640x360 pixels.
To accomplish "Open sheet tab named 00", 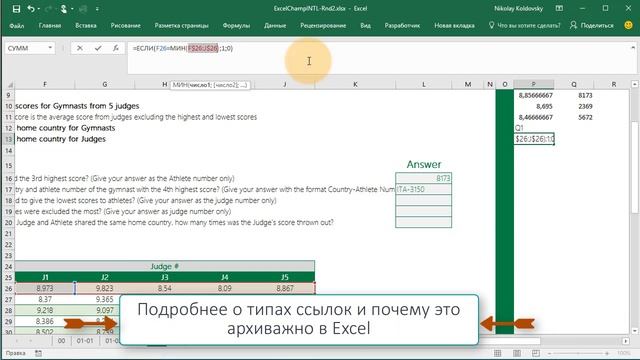I will [61, 340].
